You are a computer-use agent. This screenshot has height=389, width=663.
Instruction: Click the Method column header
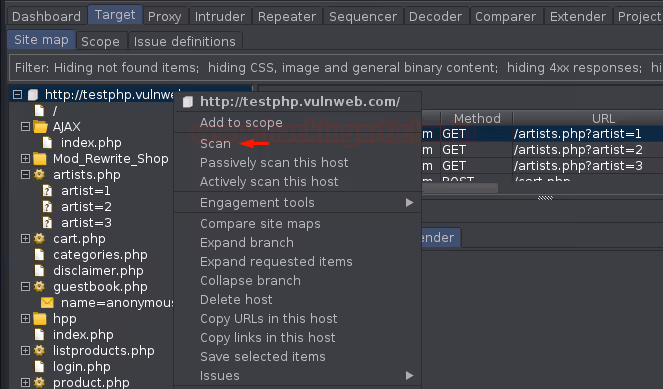[477, 118]
